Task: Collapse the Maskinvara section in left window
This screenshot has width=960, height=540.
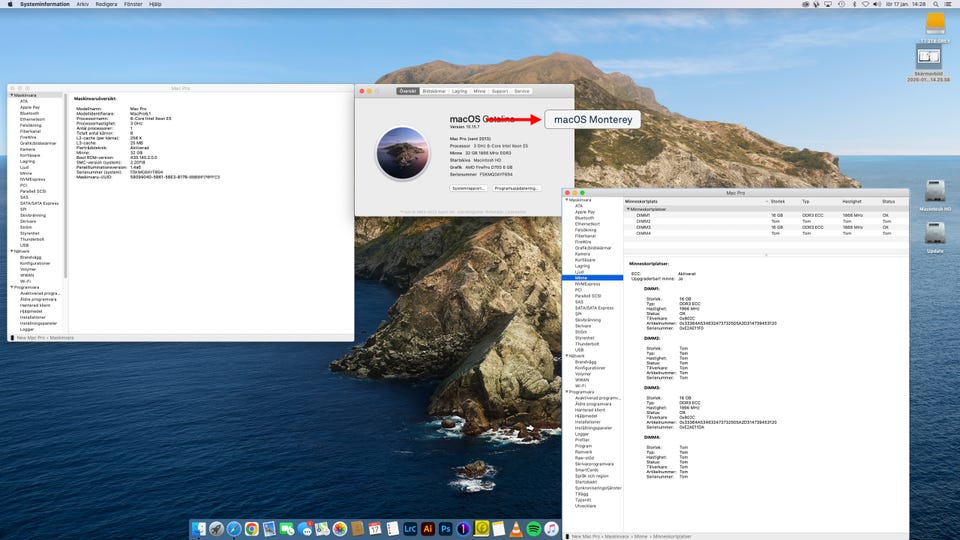Action: [11, 95]
